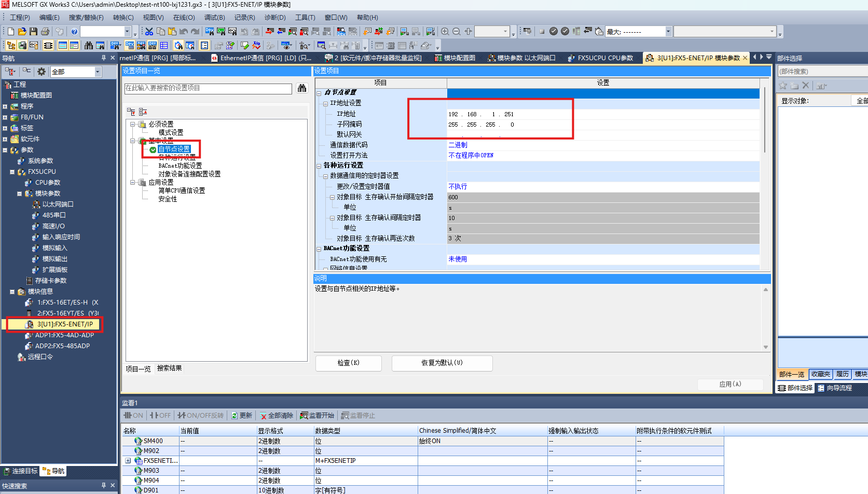Open the 在线(O) menu
868x494 pixels.
(184, 17)
